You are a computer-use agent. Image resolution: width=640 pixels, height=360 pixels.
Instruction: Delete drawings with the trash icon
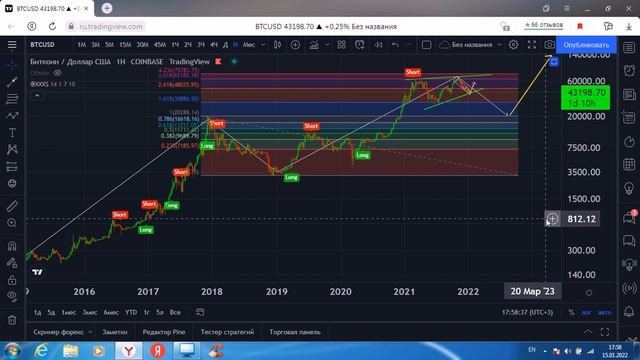click(x=12, y=320)
